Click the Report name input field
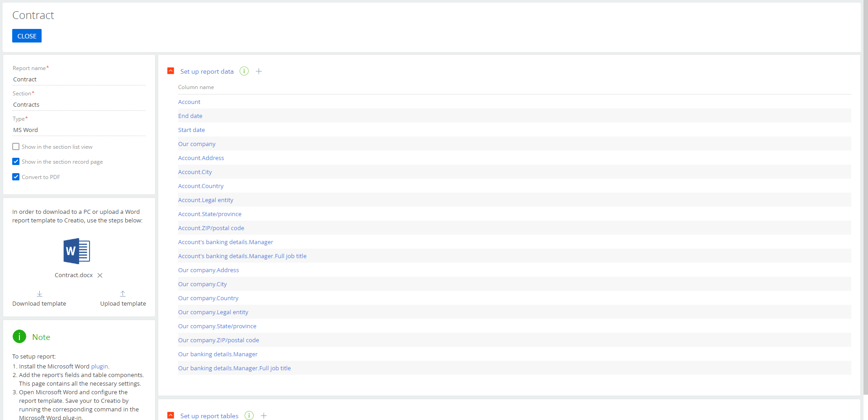The width and height of the screenshot is (868, 420). [79, 80]
